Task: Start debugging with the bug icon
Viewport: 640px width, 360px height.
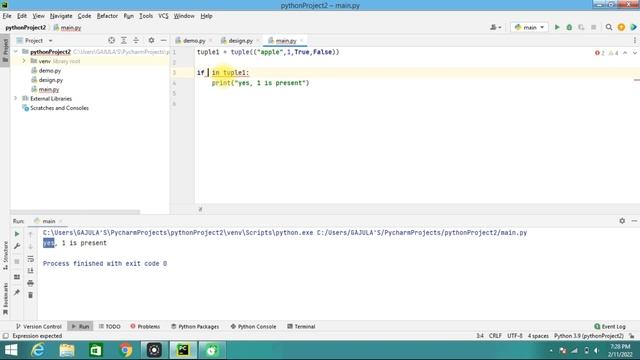Action: click(x=569, y=27)
